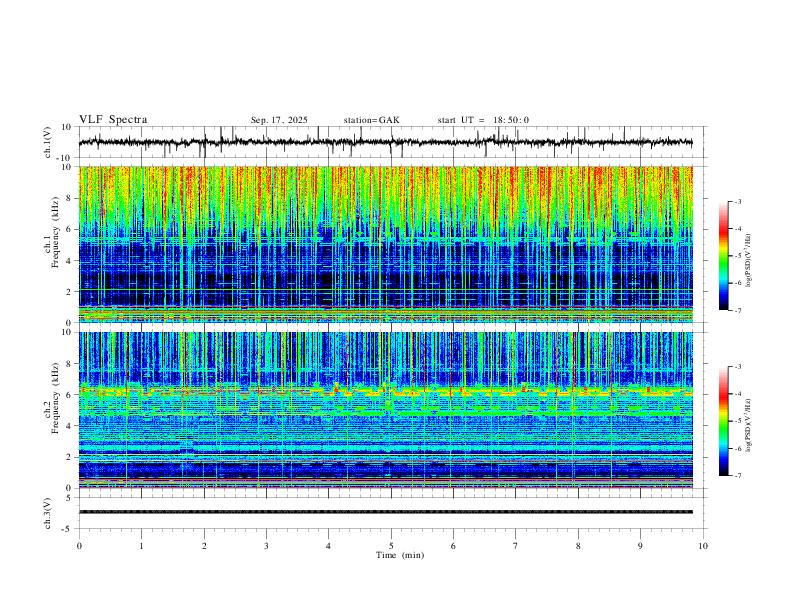Click the "-3" tick on ch.2 colorbar
The height and width of the screenshot is (612, 792).
click(x=738, y=367)
